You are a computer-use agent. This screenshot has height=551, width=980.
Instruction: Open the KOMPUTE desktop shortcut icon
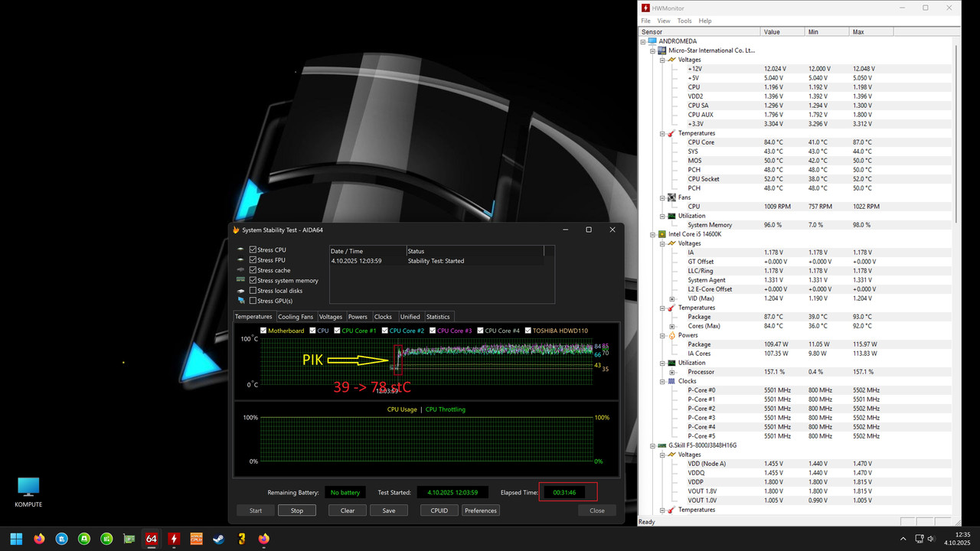28,491
